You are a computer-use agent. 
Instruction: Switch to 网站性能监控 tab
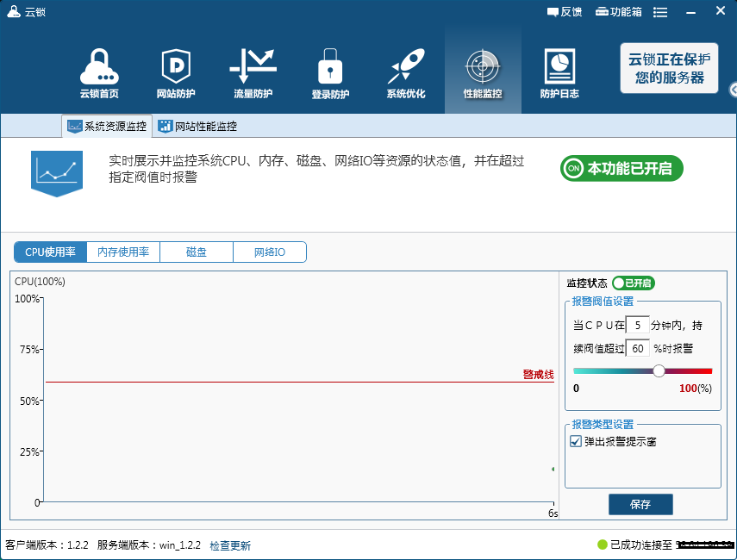pyautogui.click(x=197, y=126)
